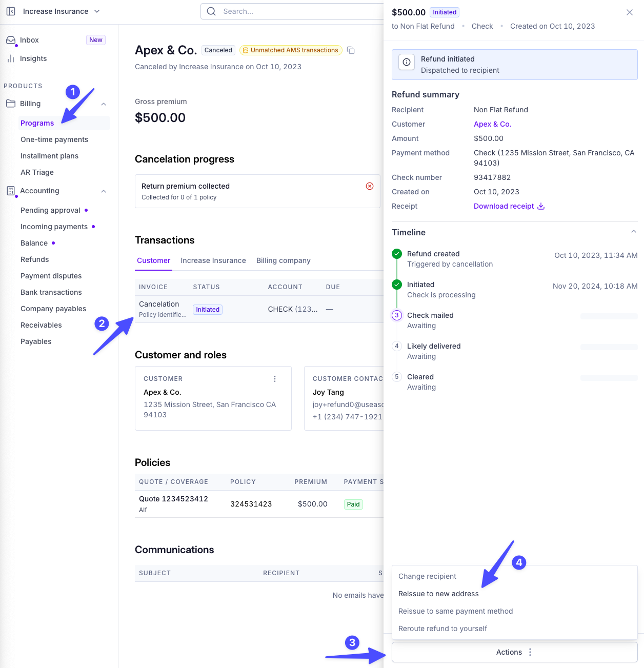Click the search magnifier icon
The height and width of the screenshot is (668, 644).
pos(211,11)
